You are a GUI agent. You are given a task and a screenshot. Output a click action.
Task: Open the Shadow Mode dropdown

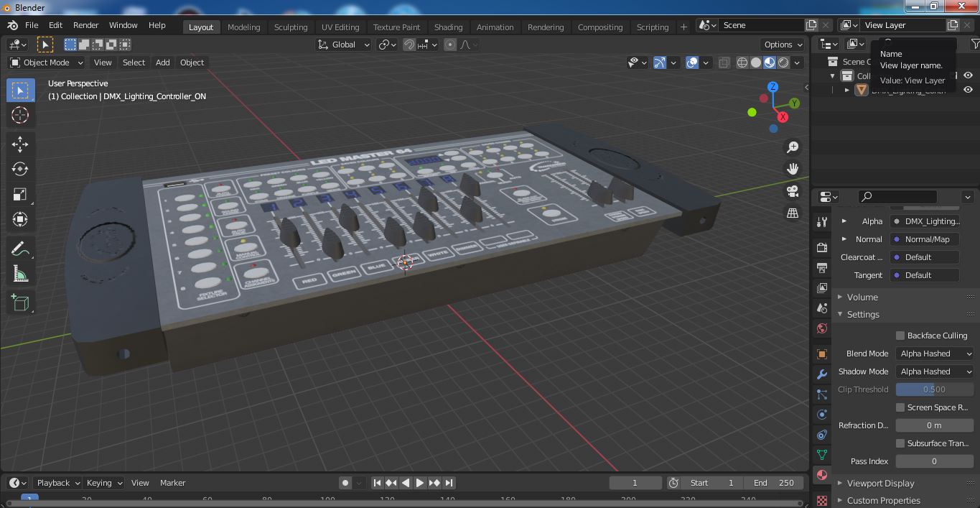(x=935, y=371)
